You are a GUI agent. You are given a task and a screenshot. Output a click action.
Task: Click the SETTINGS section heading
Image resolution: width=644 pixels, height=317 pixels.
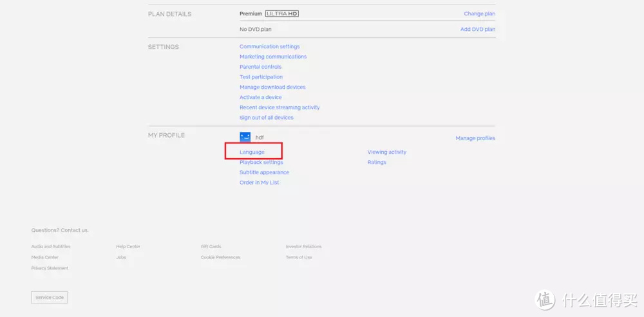pos(164,47)
